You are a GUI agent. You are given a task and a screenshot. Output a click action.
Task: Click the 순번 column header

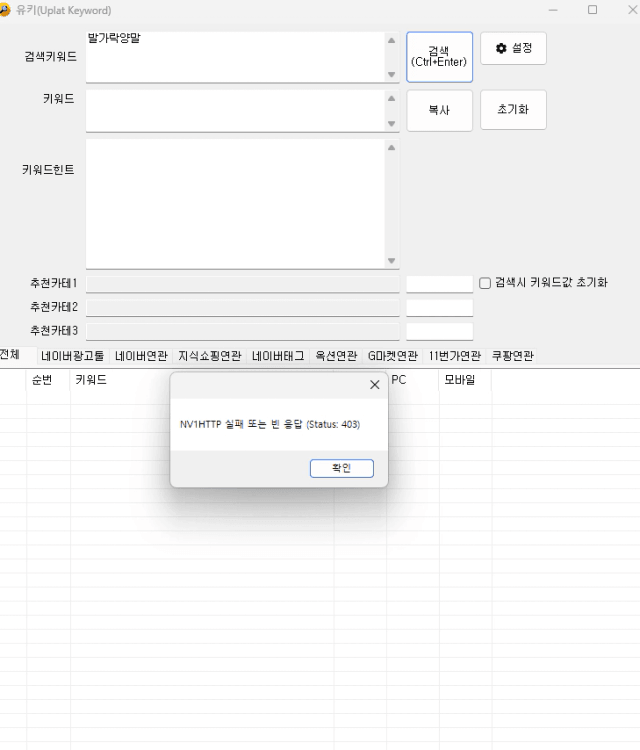pyautogui.click(x=48, y=380)
